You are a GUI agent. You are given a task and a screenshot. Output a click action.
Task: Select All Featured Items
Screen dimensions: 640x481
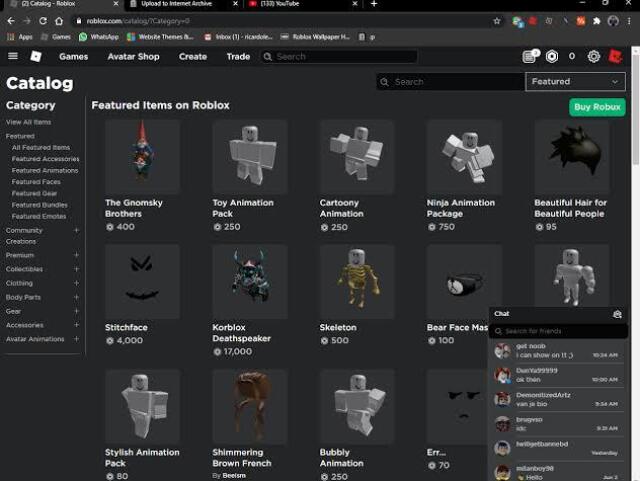tap(41, 147)
